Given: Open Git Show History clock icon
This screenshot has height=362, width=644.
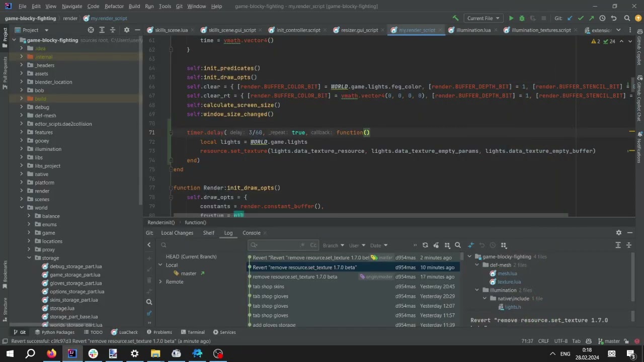Looking at the screenshot, I should (602, 18).
